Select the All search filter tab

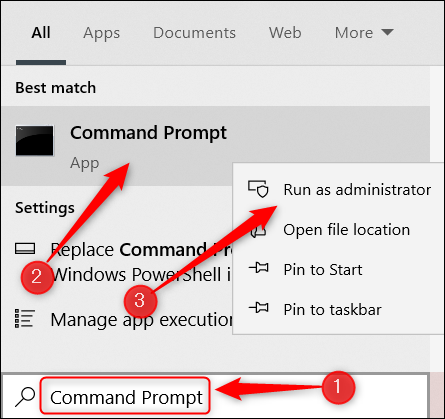click(41, 33)
